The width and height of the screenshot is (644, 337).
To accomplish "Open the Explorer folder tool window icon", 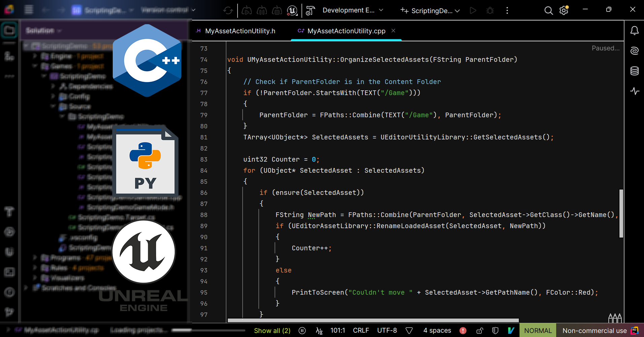I will pos(9,31).
